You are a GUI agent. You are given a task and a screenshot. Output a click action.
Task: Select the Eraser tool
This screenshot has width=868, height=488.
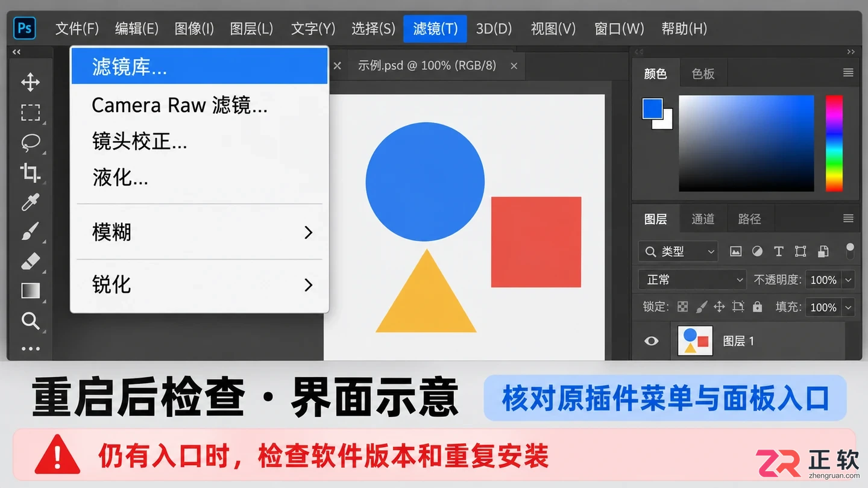point(30,261)
